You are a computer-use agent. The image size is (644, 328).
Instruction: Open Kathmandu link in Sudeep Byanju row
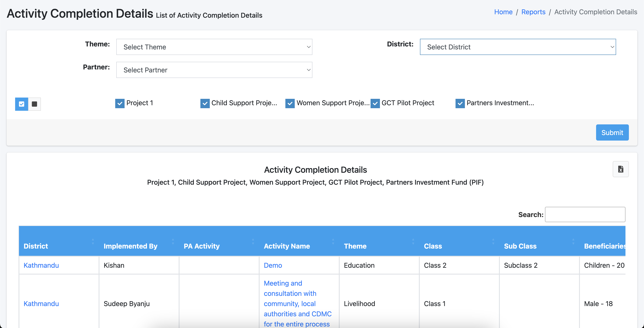41,304
